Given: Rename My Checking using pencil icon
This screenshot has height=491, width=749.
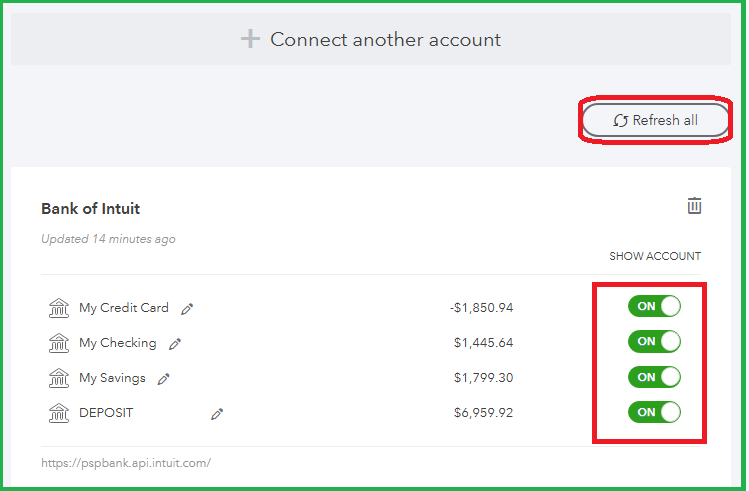Looking at the screenshot, I should click(x=175, y=344).
